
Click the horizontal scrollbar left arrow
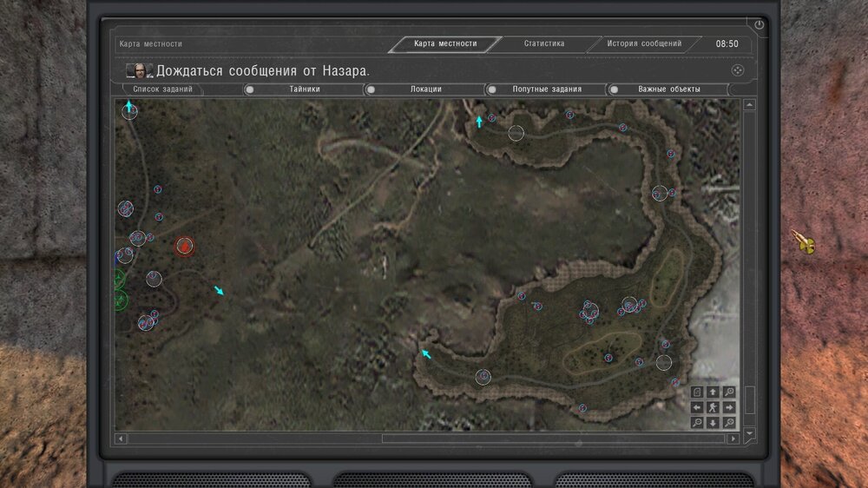point(122,439)
